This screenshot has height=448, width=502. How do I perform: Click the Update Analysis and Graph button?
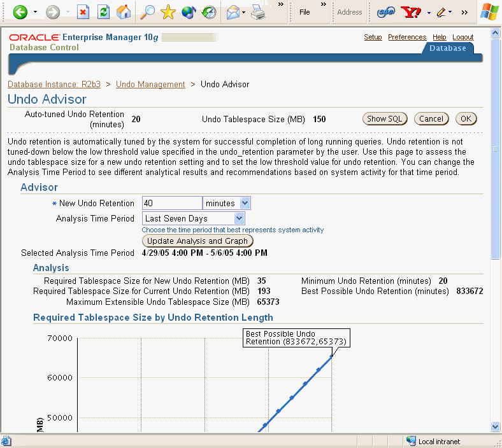197,241
